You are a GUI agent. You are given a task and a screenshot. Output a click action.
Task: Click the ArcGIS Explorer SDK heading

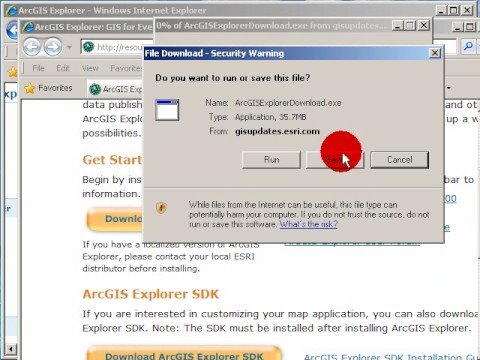[151, 294]
